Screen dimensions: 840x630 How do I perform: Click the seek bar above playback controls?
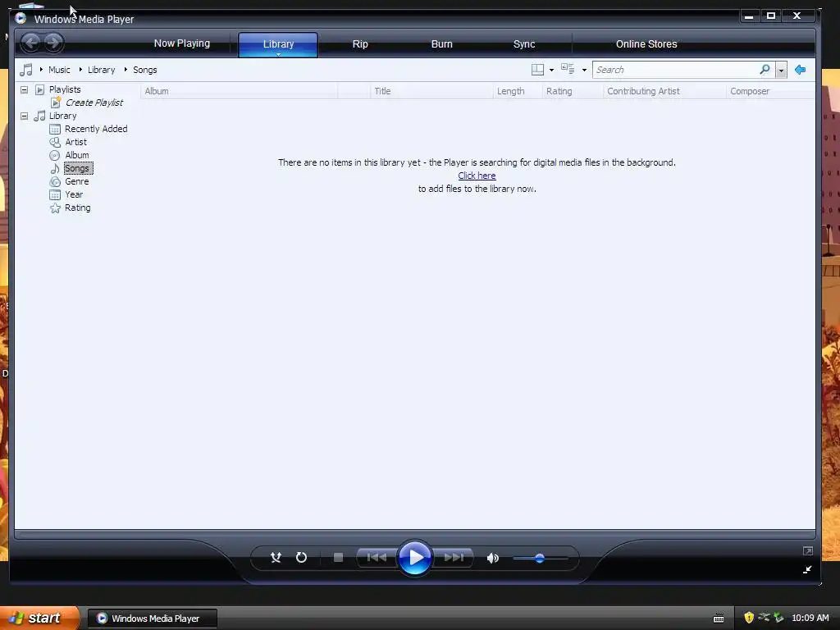tap(414, 534)
